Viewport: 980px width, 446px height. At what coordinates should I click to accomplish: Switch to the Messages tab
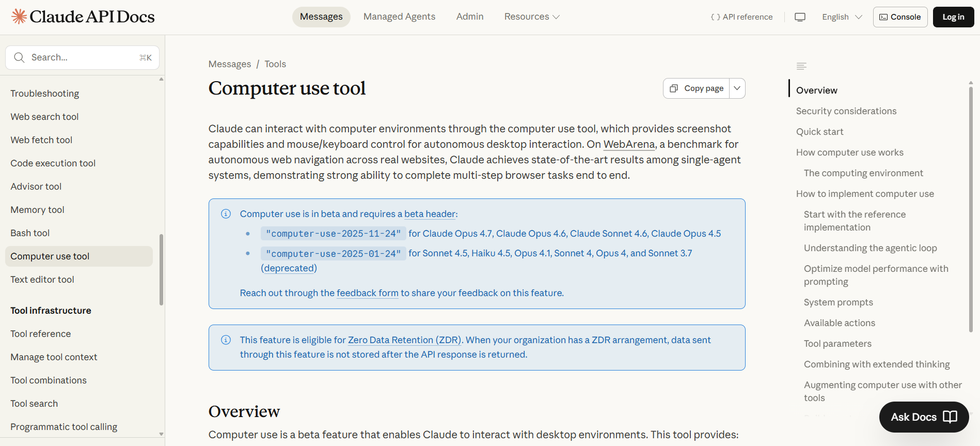click(321, 17)
